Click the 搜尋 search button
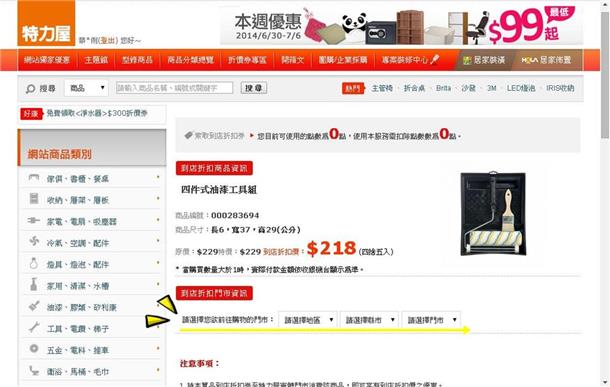 [x=254, y=88]
